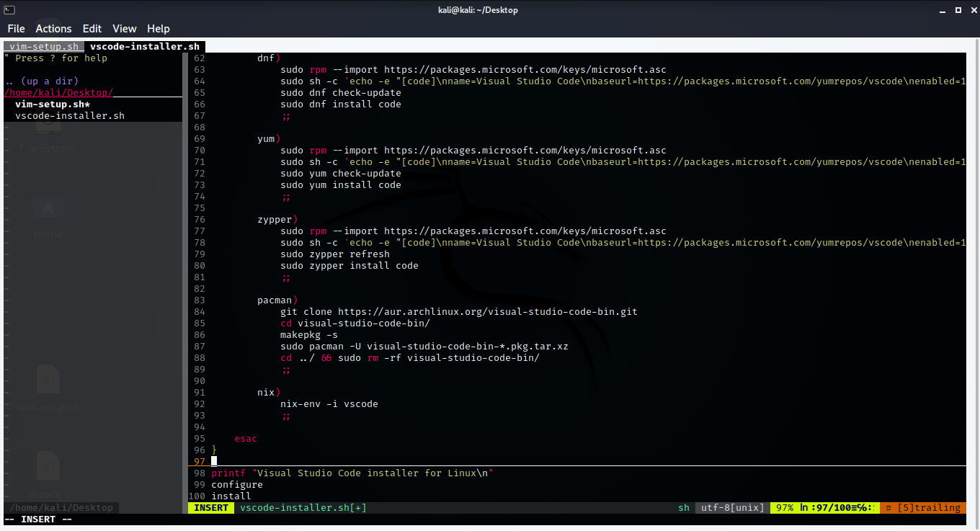980x531 pixels.
Task: Click the closing brace on line 96
Action: pyautogui.click(x=214, y=450)
